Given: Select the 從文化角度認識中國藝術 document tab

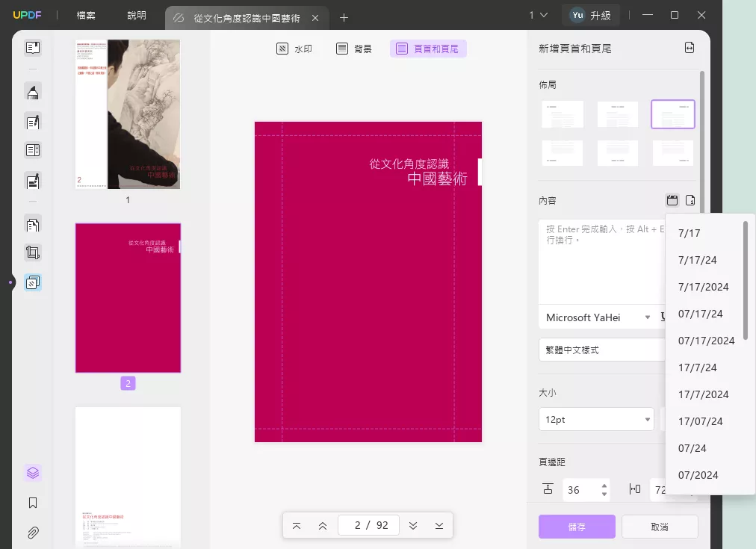Looking at the screenshot, I should pos(247,19).
